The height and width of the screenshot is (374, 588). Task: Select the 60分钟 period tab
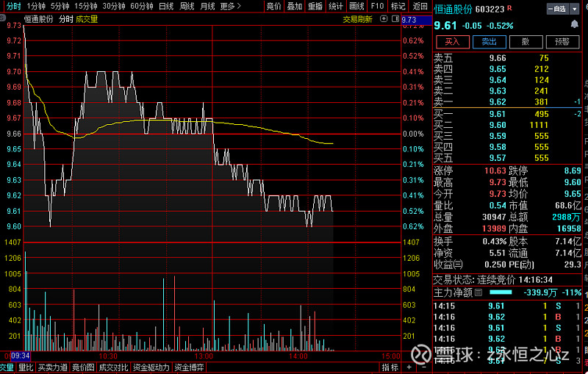[x=142, y=7]
